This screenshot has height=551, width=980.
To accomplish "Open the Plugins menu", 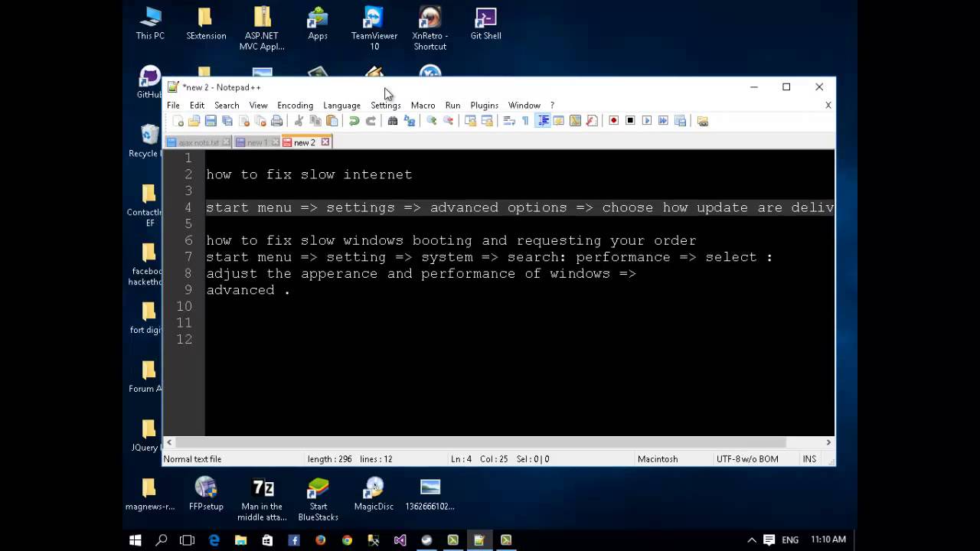I will [484, 106].
